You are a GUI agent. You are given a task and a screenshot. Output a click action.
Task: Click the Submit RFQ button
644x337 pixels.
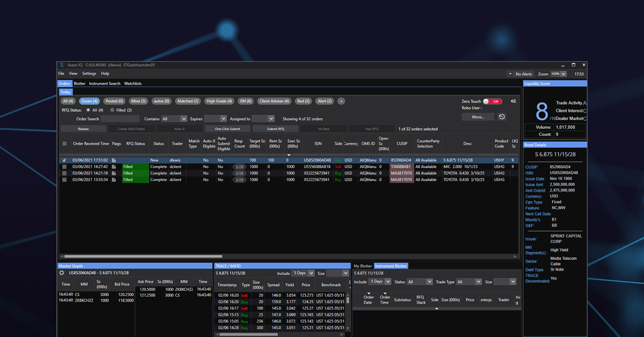pos(275,129)
